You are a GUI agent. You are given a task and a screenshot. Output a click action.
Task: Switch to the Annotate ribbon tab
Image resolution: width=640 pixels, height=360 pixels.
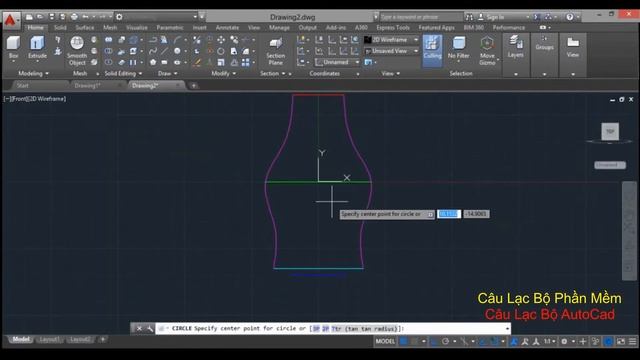[x=227, y=27]
